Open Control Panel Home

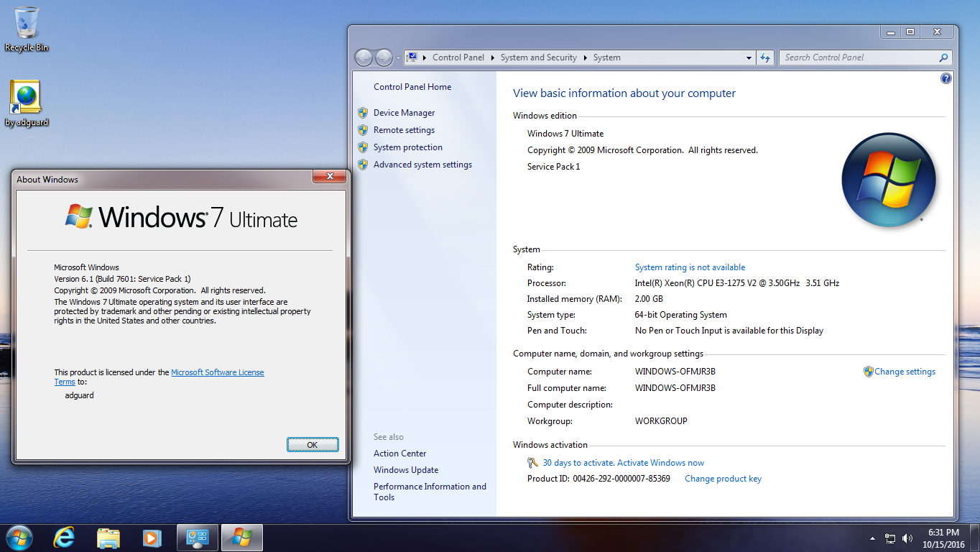pos(412,87)
